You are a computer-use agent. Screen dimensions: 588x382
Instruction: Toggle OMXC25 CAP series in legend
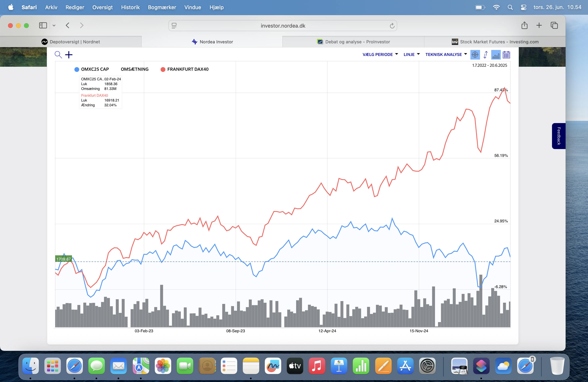tap(95, 69)
